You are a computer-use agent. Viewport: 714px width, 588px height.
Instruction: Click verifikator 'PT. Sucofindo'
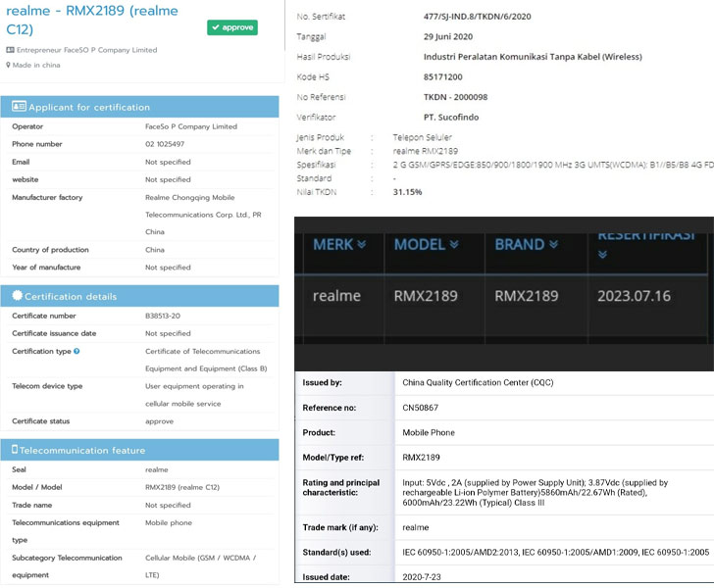451,117
